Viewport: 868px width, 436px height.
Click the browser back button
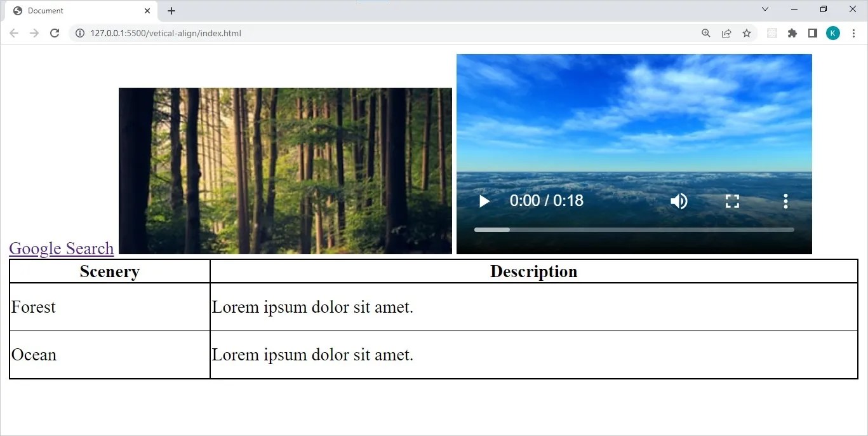click(x=13, y=33)
